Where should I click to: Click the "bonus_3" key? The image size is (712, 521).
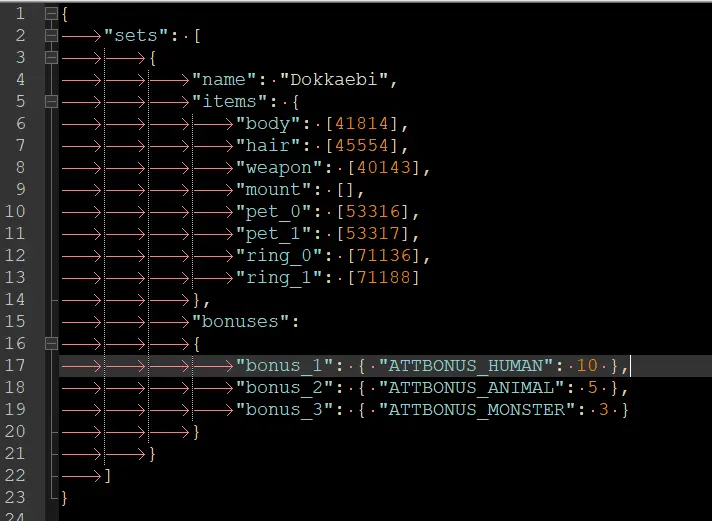click(285, 410)
